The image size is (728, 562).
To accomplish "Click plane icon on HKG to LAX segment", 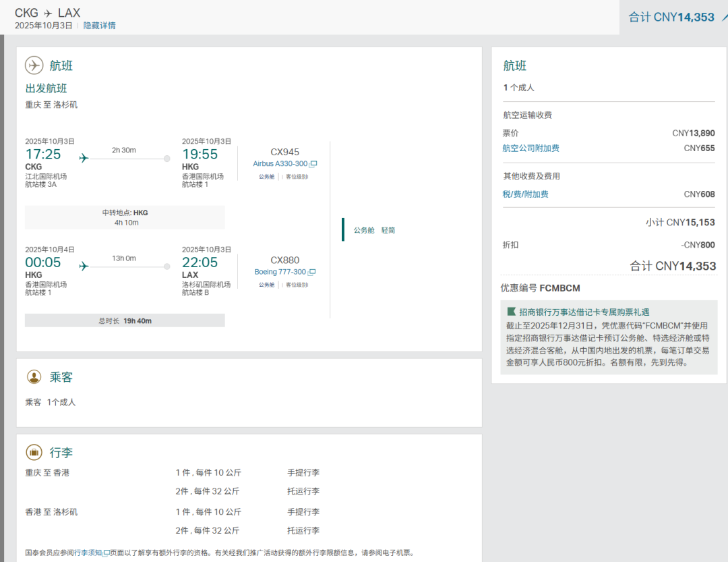I will tap(84, 266).
